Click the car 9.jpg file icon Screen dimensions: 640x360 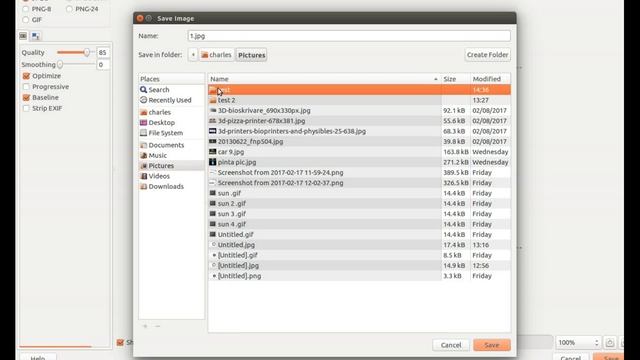pyautogui.click(x=213, y=151)
